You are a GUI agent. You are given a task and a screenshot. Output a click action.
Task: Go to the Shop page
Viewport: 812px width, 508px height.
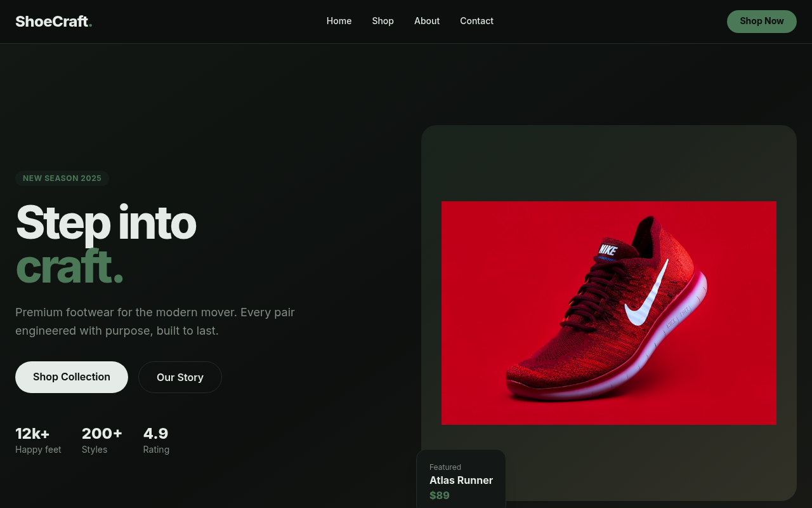(x=383, y=21)
